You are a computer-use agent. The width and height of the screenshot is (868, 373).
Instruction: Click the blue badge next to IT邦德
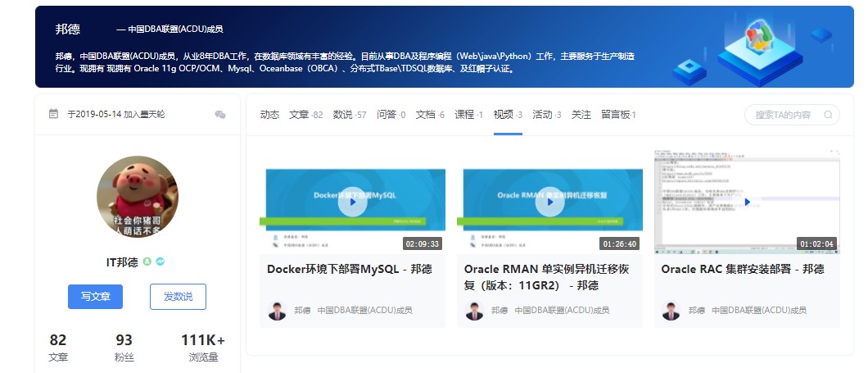pos(160,262)
